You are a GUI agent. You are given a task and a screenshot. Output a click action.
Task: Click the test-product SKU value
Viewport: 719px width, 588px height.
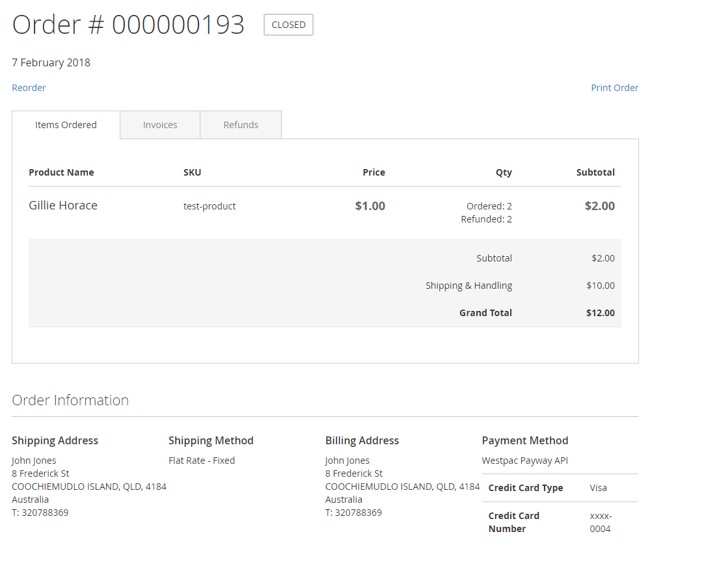pos(210,206)
